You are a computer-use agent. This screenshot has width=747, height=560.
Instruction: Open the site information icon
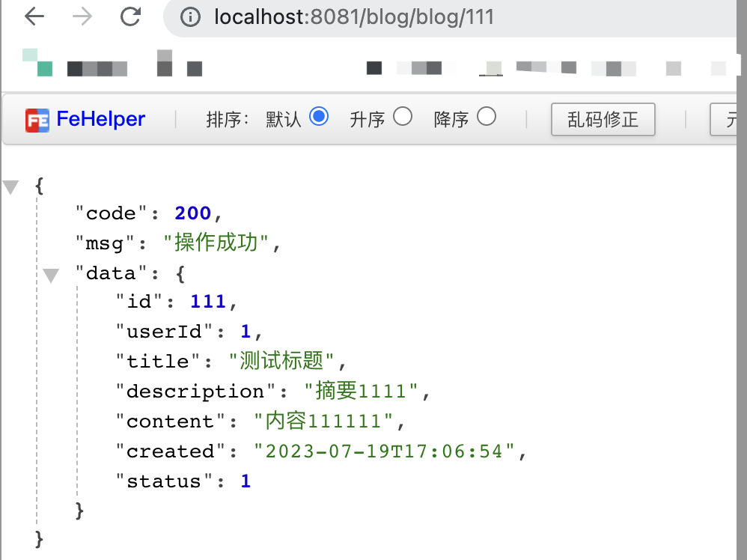point(191,17)
